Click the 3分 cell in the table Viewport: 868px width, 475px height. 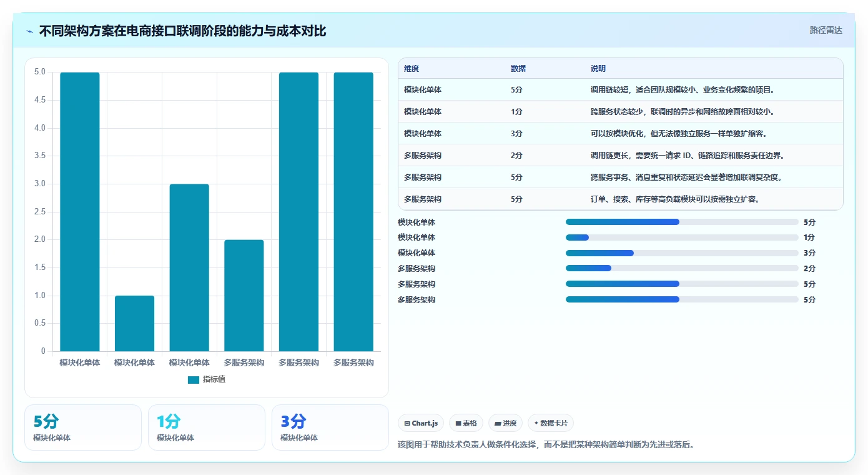(x=516, y=134)
